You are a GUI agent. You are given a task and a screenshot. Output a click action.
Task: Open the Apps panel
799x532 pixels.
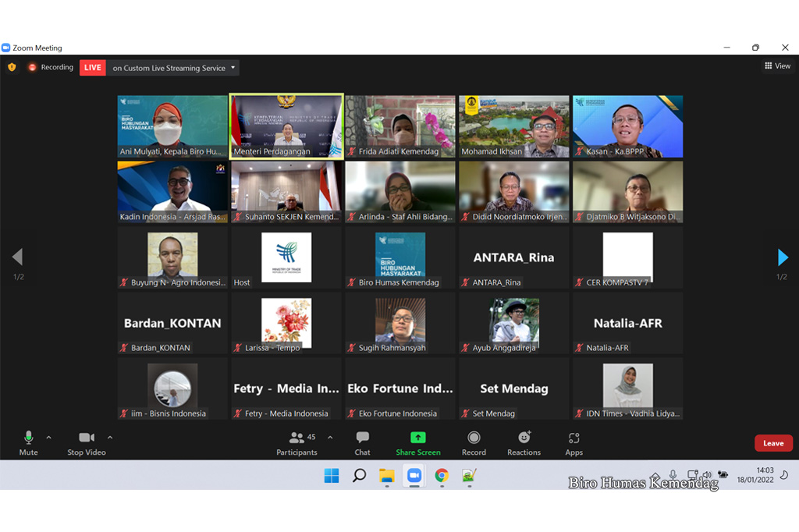point(574,442)
